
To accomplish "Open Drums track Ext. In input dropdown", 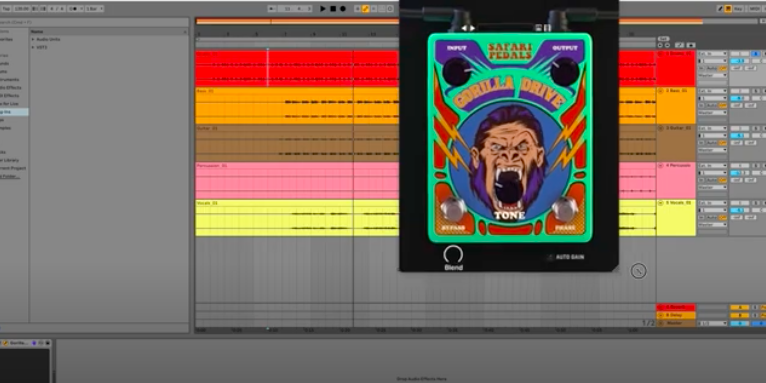I will pos(712,54).
